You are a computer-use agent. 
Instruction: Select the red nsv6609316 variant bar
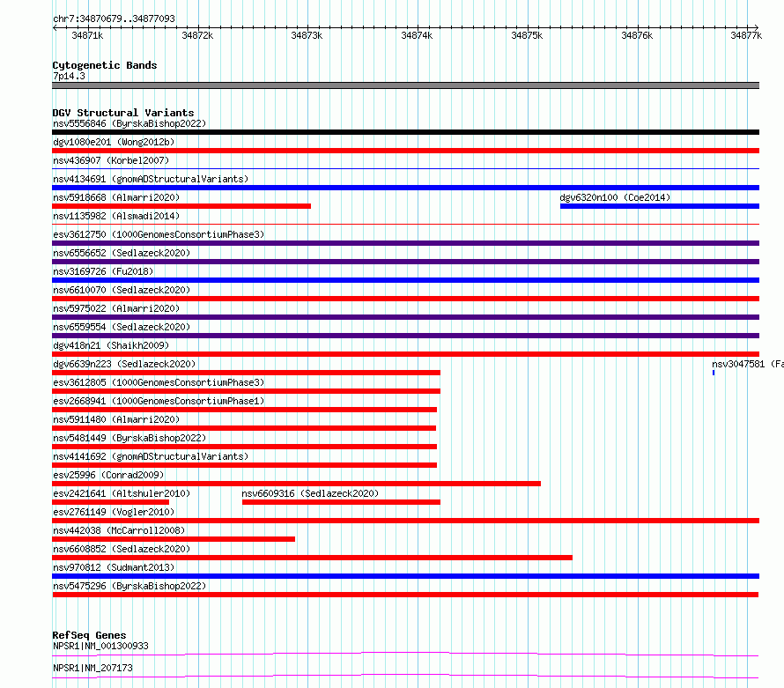click(341, 502)
